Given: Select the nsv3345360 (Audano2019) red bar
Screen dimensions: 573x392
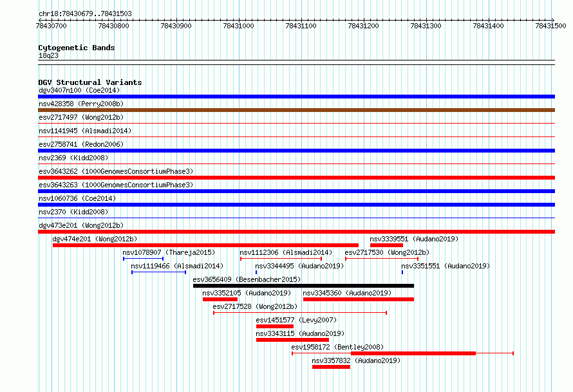Looking at the screenshot, I should [x=359, y=299].
